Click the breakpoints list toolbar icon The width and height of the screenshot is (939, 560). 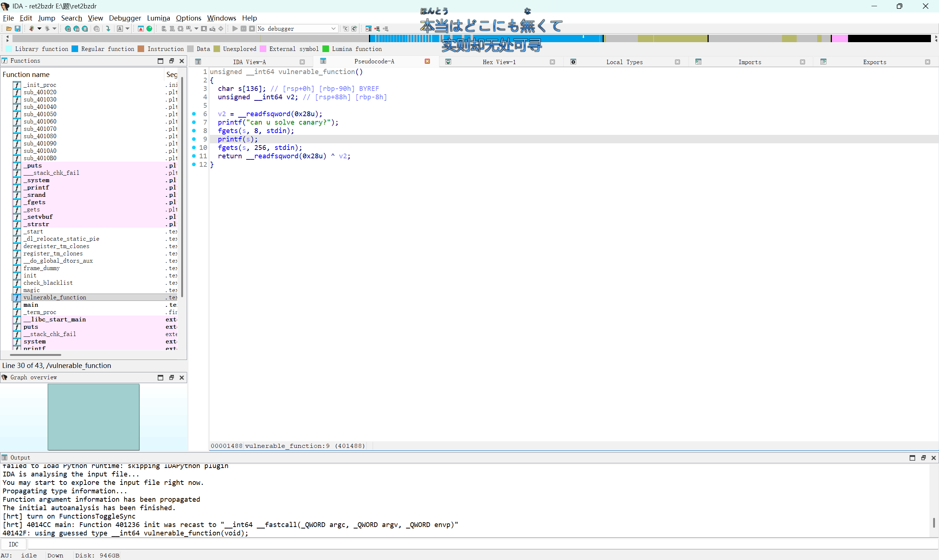(369, 29)
